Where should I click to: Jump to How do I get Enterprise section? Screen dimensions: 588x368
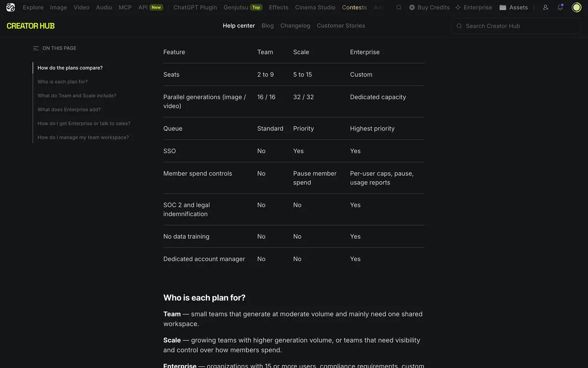coord(84,123)
